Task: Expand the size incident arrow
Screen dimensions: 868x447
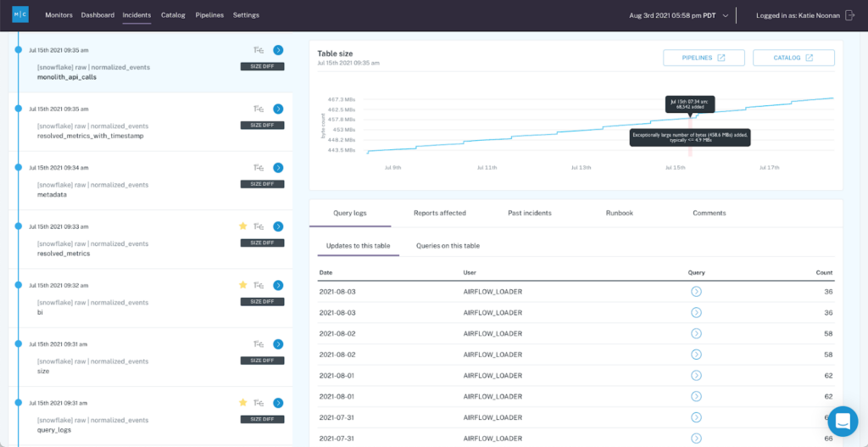Action: 278,344
